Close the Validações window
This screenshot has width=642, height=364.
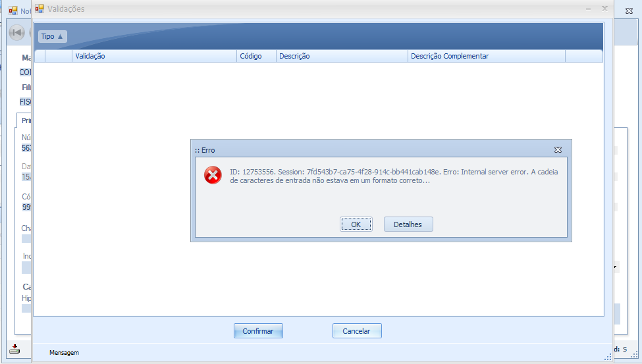604,9
